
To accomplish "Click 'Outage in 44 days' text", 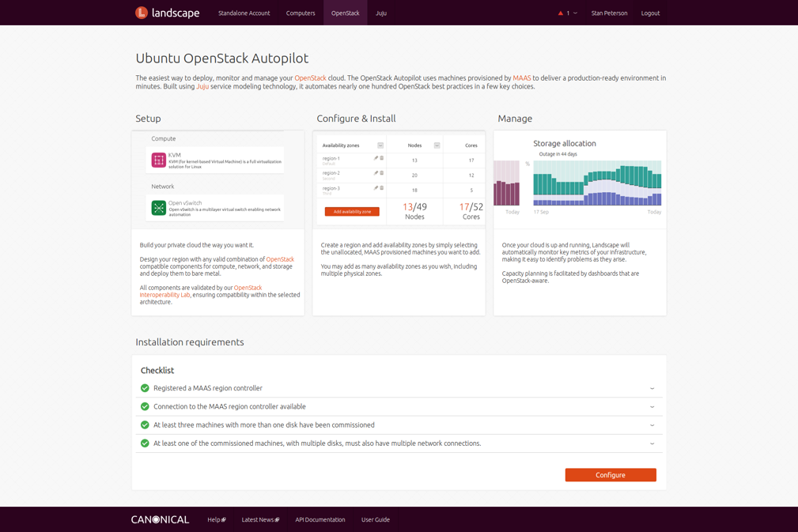I will [558, 154].
